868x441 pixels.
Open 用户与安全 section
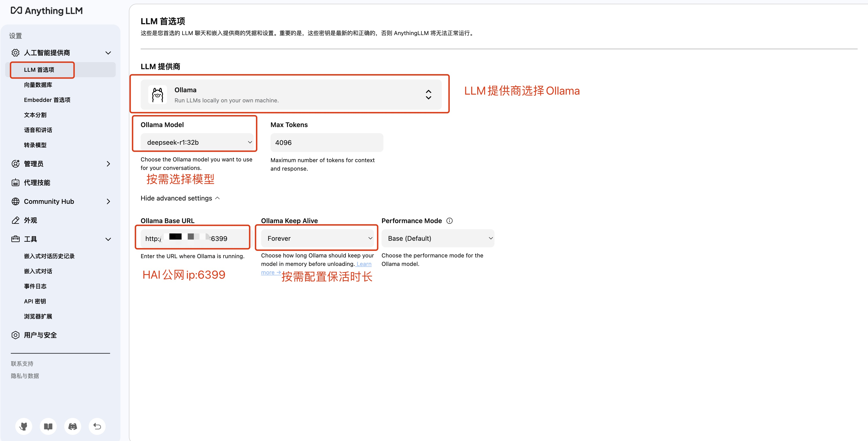(x=40, y=335)
